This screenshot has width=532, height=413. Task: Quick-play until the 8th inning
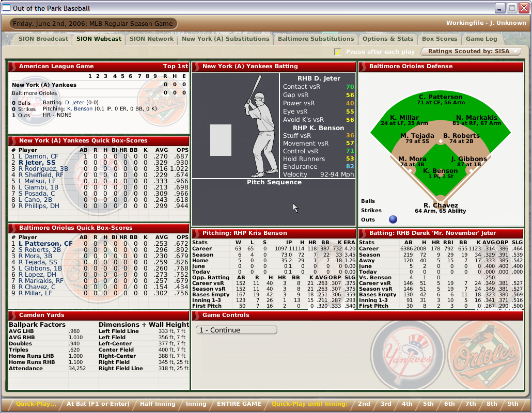(x=492, y=404)
